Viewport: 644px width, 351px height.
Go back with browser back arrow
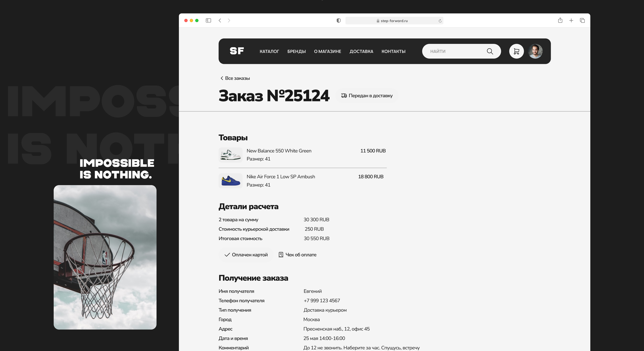[220, 21]
